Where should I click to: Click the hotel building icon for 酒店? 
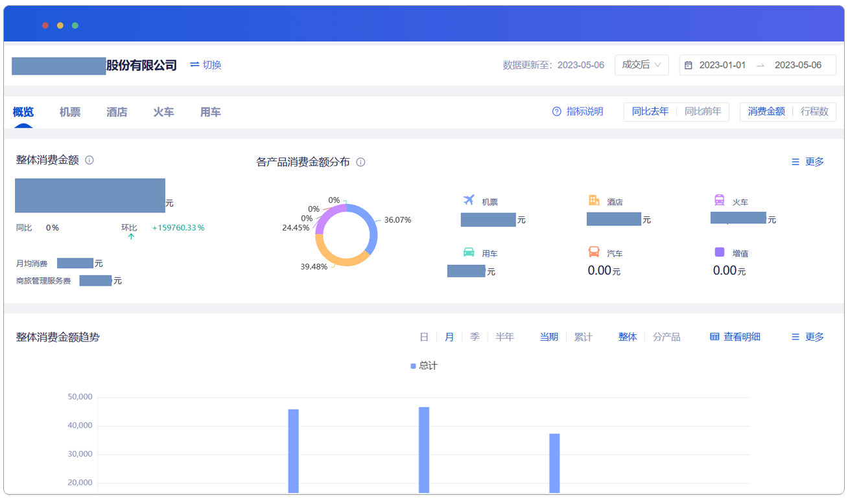[x=594, y=200]
